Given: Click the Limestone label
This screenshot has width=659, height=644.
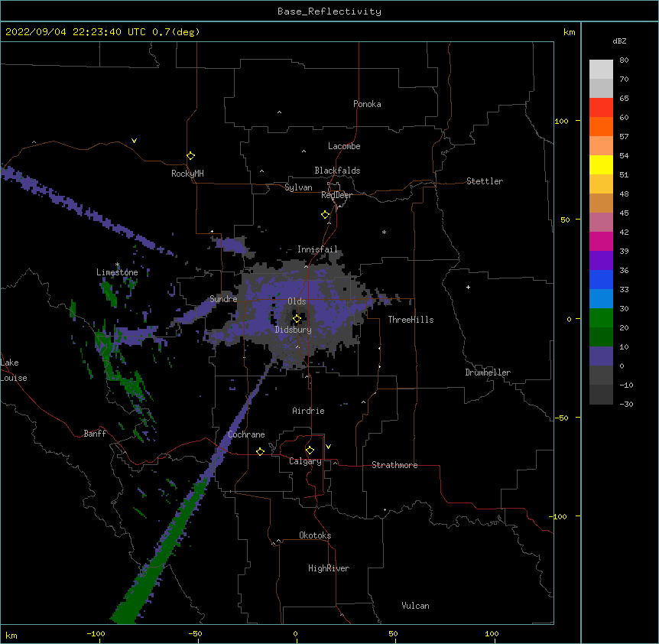Looking at the screenshot, I should pyautogui.click(x=117, y=272).
